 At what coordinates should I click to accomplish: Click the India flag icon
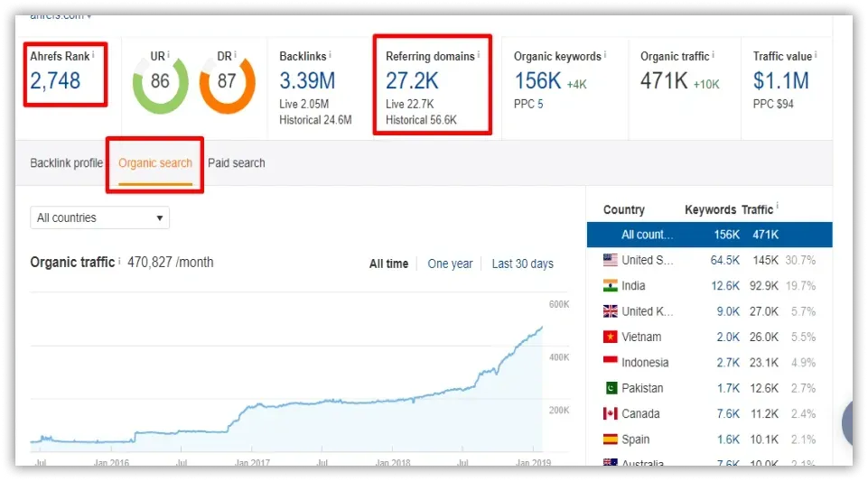[610, 285]
